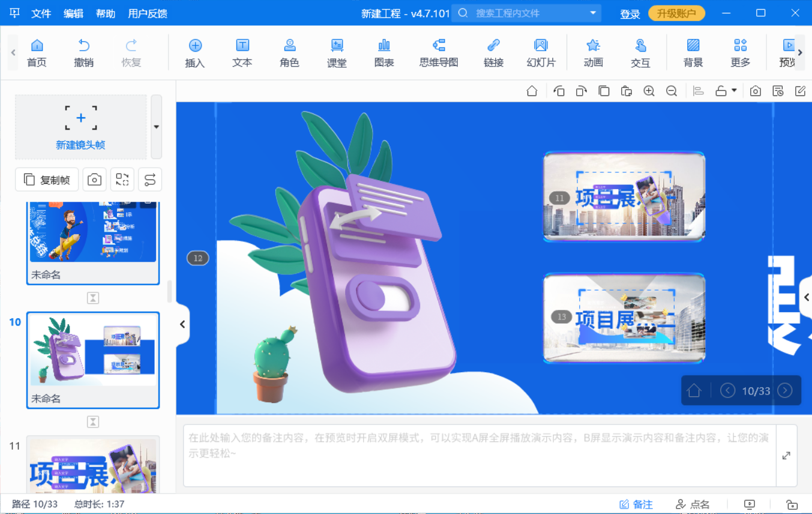This screenshot has height=514, width=812.
Task: Open the 插入 insert tool
Action: [x=195, y=53]
